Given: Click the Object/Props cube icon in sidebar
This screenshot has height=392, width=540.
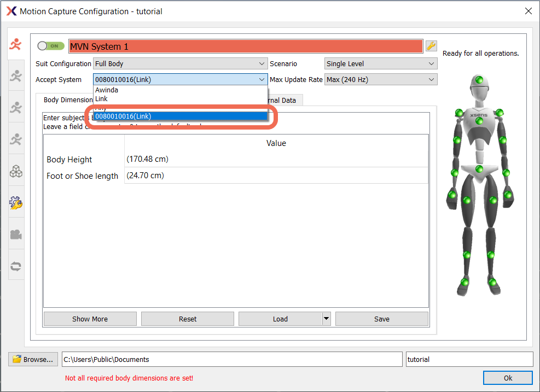Looking at the screenshot, I should [16, 171].
